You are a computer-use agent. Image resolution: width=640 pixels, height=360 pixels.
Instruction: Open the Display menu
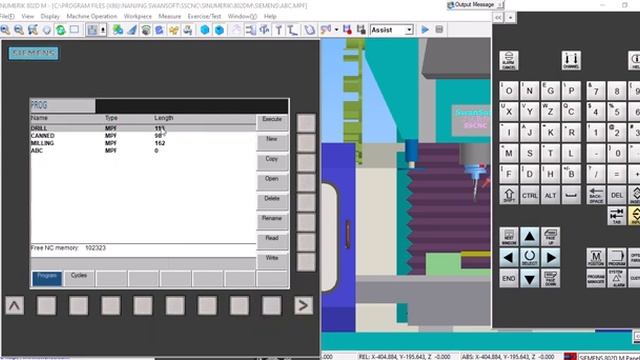tap(50, 16)
